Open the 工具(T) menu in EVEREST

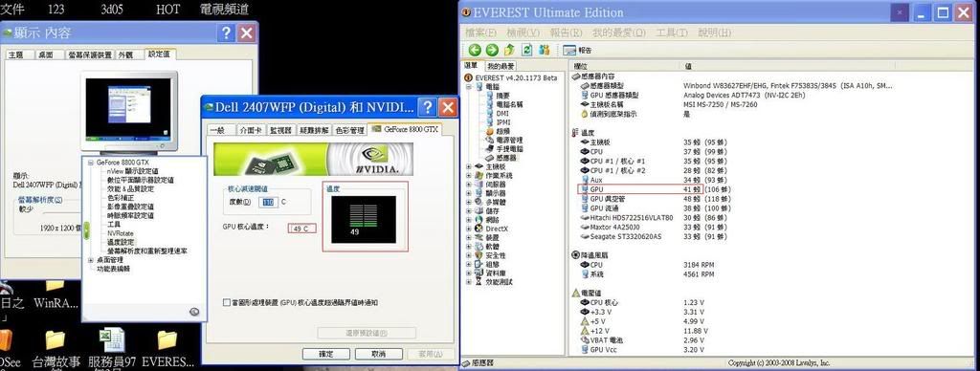[x=672, y=33]
